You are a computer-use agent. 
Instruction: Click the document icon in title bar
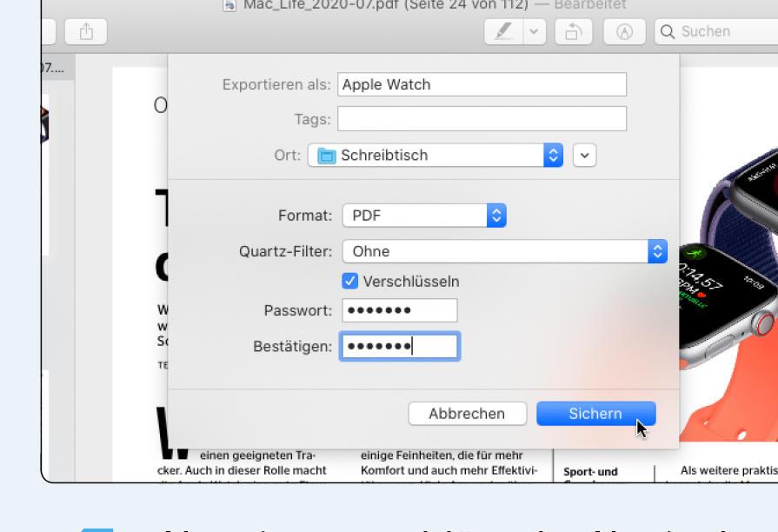(x=229, y=5)
